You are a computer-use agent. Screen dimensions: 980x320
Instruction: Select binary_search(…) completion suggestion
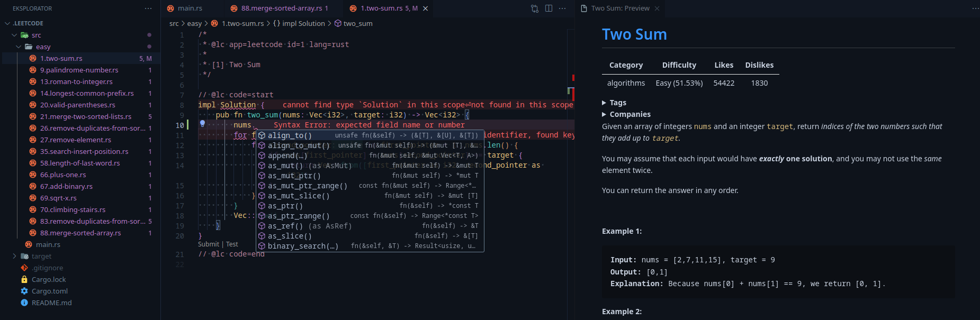[x=370, y=246]
